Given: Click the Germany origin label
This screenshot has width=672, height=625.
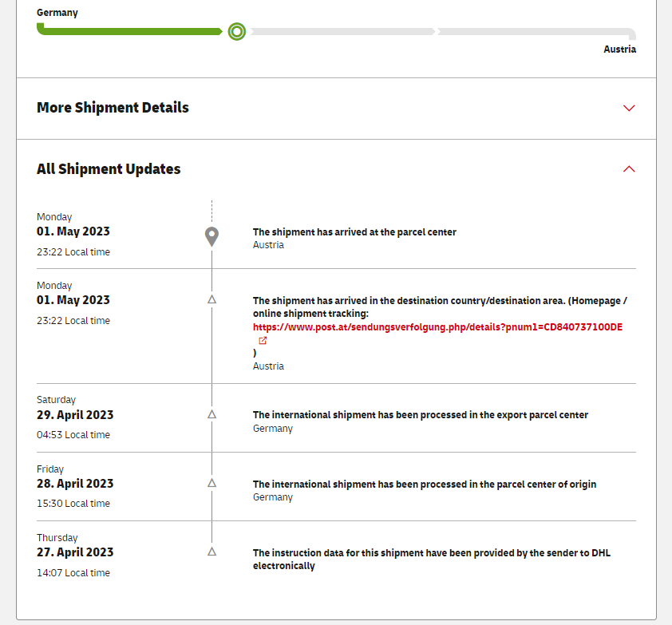Looking at the screenshot, I should tap(57, 13).
